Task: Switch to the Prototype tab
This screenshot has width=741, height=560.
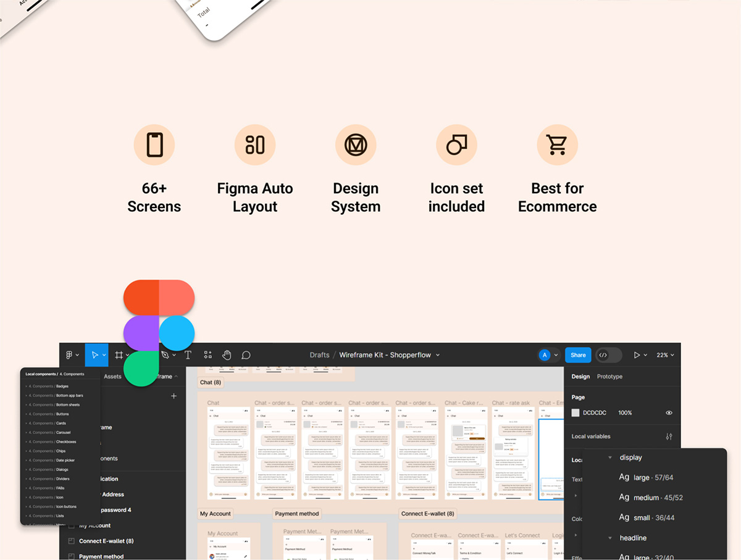Action: pyautogui.click(x=609, y=377)
